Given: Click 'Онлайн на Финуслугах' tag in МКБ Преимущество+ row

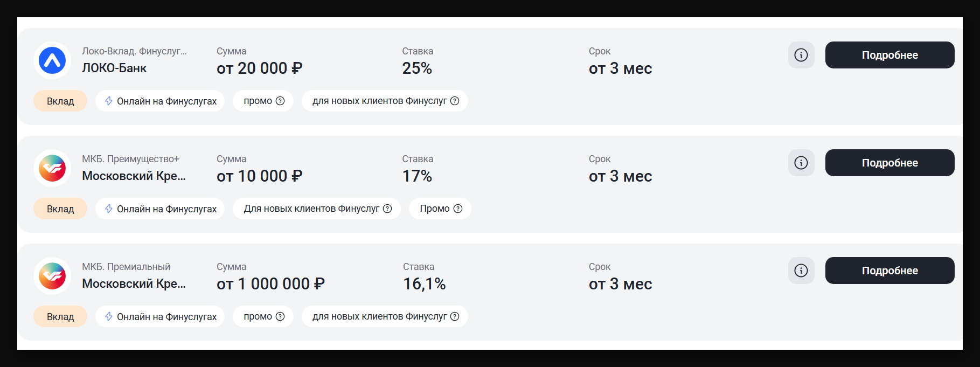Looking at the screenshot, I should click(x=160, y=209).
